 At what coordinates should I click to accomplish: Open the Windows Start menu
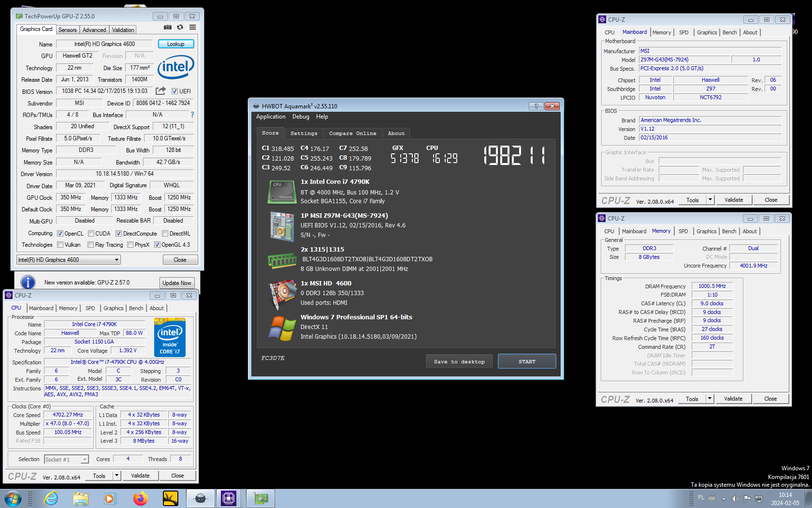[x=12, y=498]
